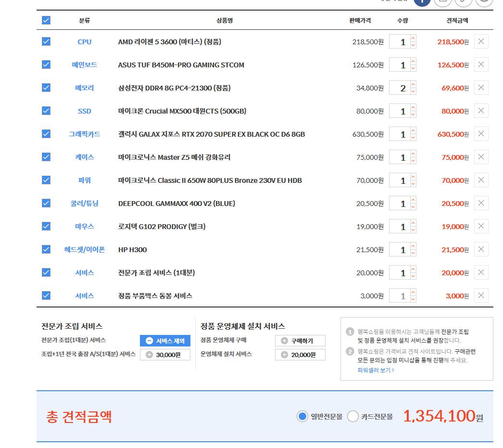Increase 삼성전자 DDR4 memory quantity with up arrow

[x=412, y=84]
